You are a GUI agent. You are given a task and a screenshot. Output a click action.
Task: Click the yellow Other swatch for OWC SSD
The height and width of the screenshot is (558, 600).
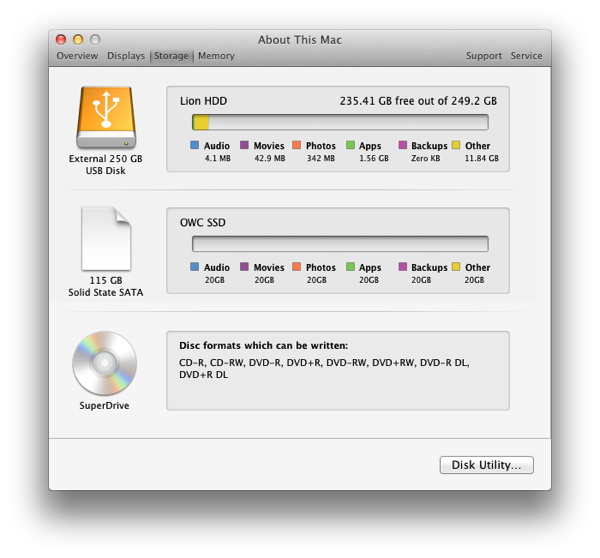[456, 267]
